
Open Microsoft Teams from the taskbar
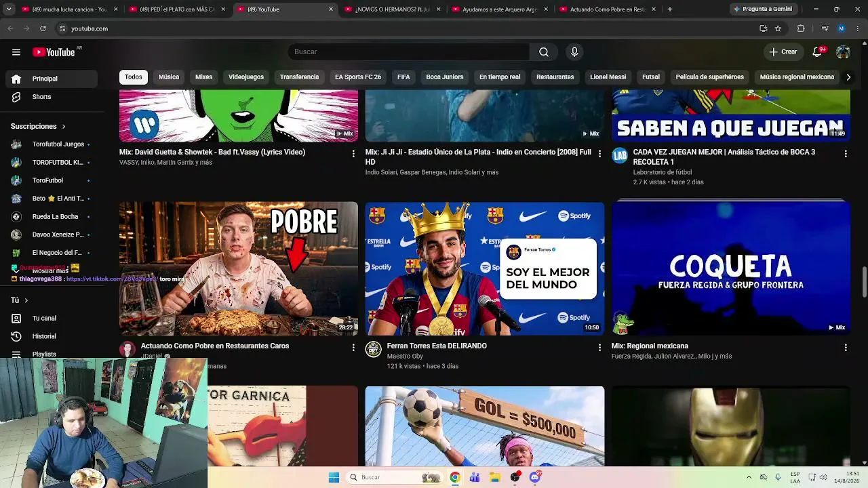[475, 477]
